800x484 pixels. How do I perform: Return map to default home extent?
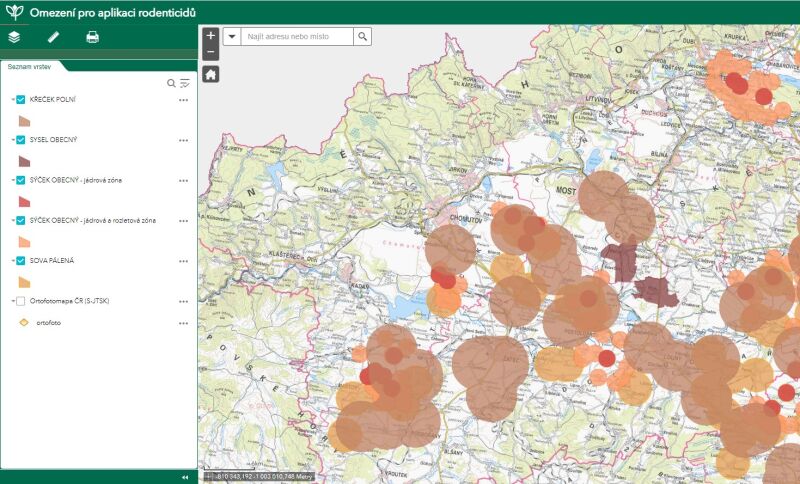click(210, 73)
